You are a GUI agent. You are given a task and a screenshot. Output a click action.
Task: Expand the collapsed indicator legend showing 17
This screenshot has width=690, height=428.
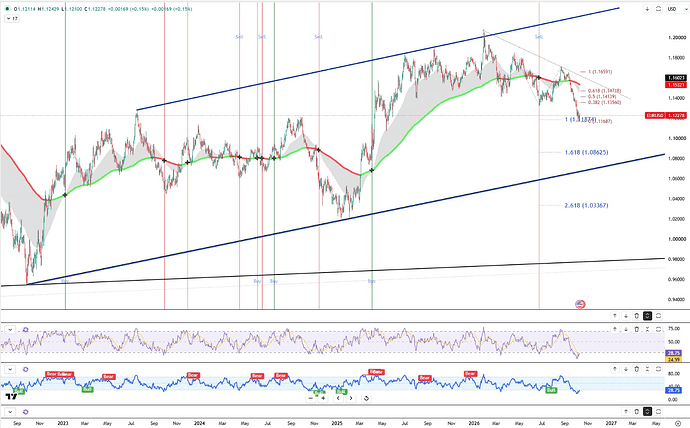12,18
